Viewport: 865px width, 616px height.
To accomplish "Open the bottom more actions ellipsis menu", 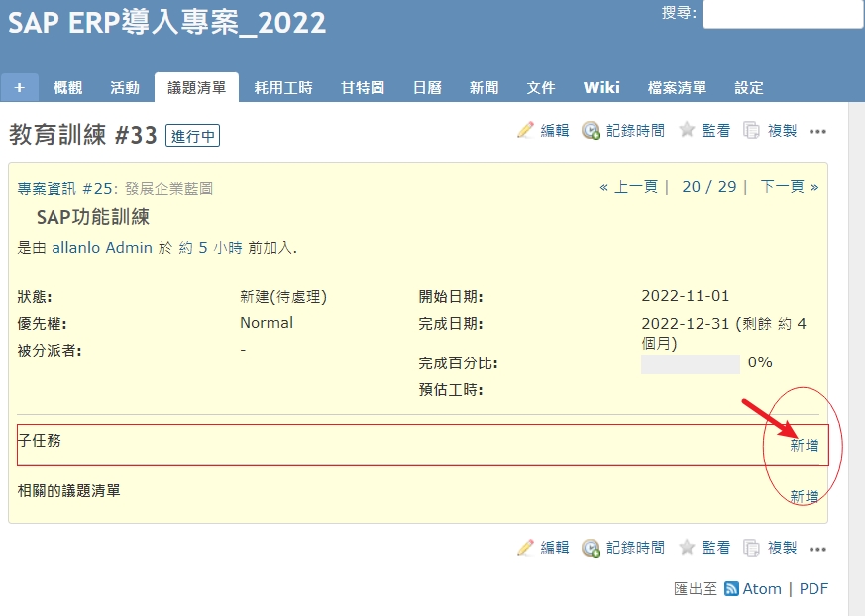I will click(x=817, y=549).
